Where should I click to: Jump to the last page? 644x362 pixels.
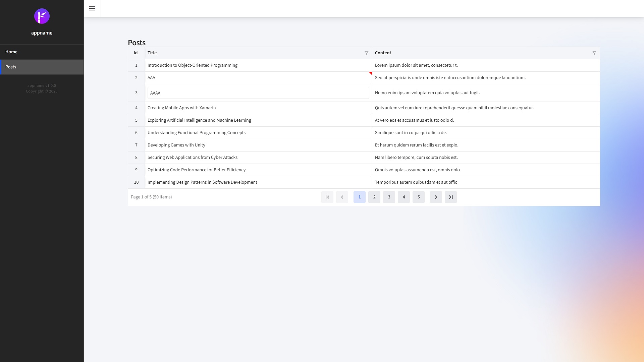[451, 197]
